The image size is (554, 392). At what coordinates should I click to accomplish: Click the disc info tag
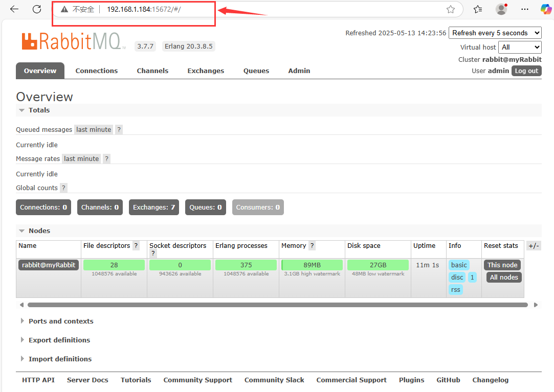point(457,277)
